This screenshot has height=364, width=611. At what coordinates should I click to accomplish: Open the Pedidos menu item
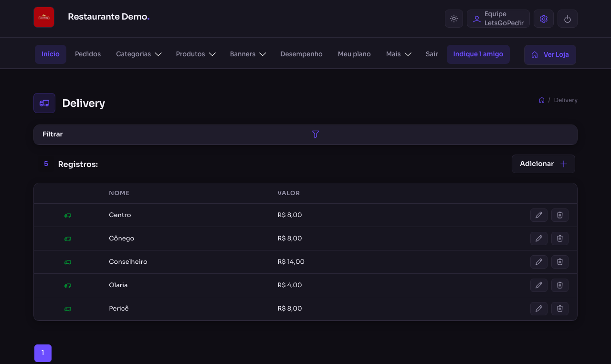88,54
